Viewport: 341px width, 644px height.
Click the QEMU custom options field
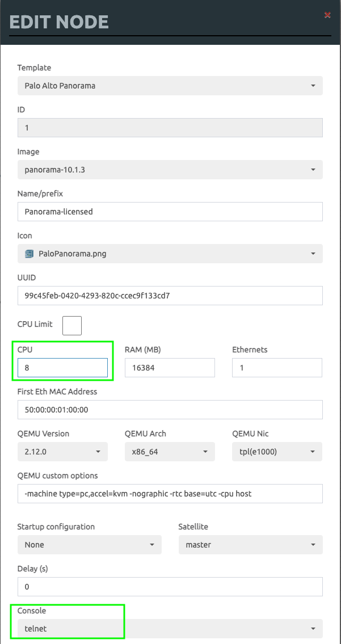tap(170, 494)
